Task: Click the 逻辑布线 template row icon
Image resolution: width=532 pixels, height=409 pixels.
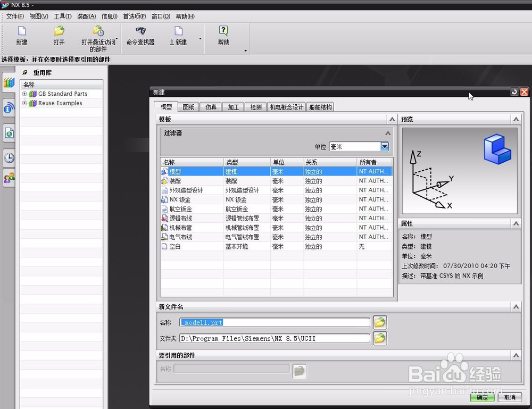Action: point(164,219)
